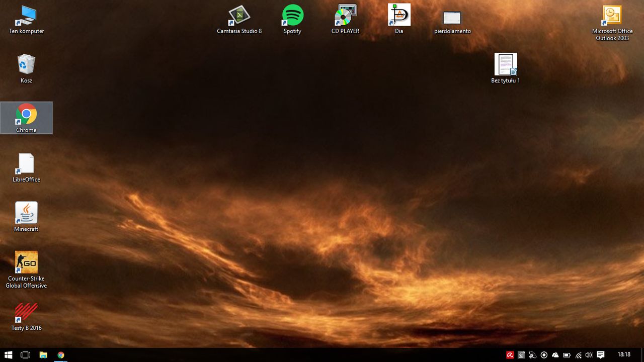Select the Camtasia Studio 8 shortcut
Screen dimensions: 644x362
tap(239, 20)
